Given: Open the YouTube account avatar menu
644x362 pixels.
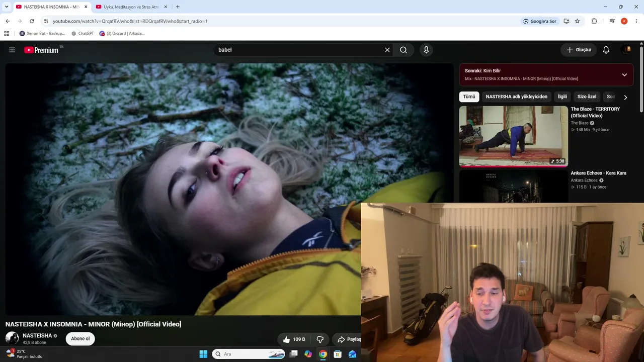Looking at the screenshot, I should 627,50.
